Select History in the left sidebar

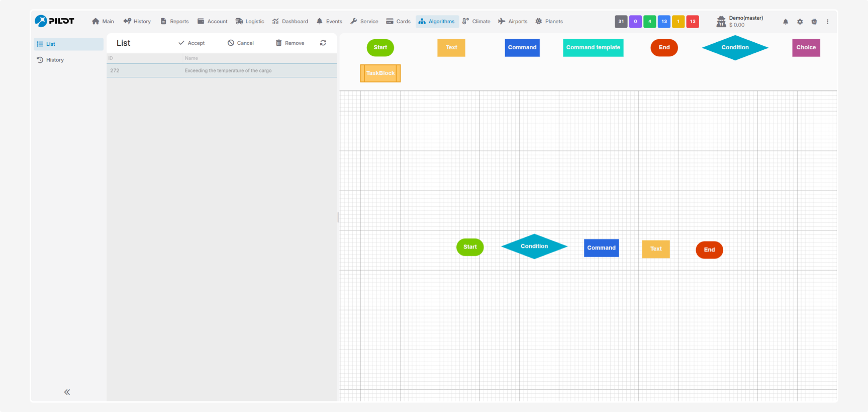pyautogui.click(x=55, y=60)
